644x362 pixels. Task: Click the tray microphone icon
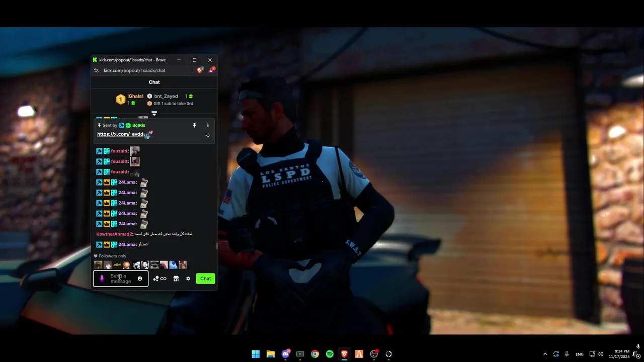[567, 354]
